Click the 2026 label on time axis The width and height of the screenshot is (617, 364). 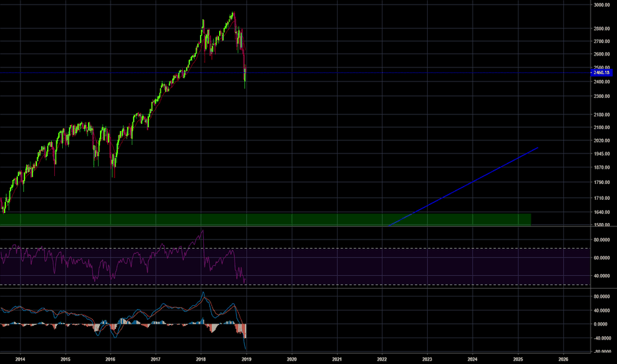click(x=563, y=359)
